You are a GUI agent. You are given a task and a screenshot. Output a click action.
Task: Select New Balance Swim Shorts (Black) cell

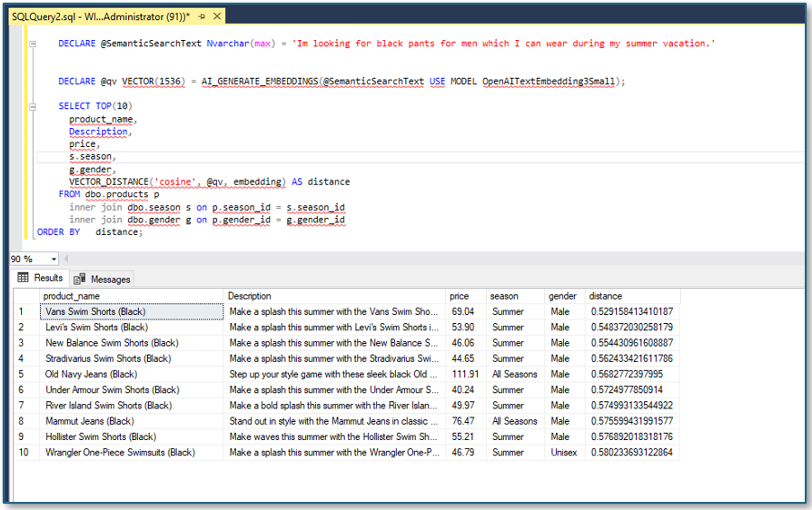(x=132, y=343)
